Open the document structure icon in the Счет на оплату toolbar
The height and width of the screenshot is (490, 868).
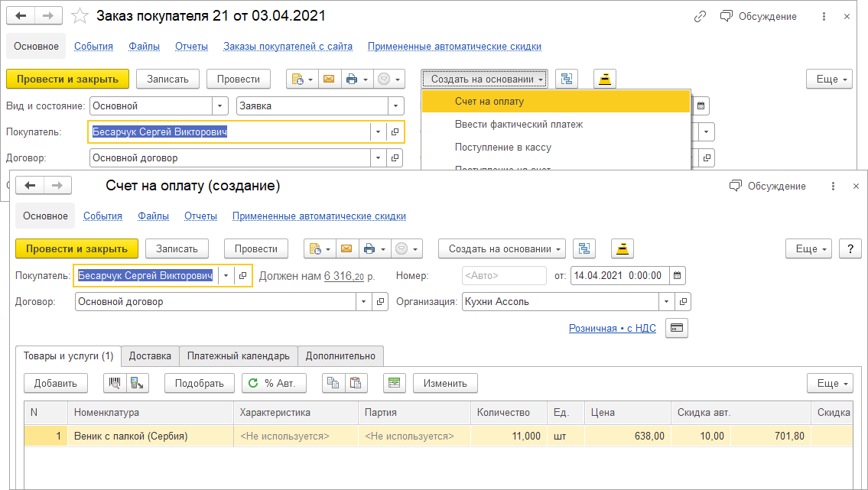pyautogui.click(x=584, y=249)
